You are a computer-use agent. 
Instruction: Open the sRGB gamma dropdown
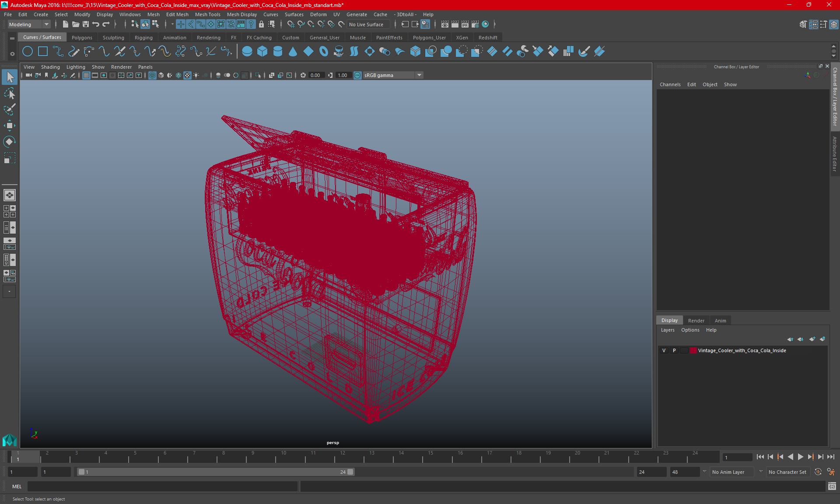point(393,75)
